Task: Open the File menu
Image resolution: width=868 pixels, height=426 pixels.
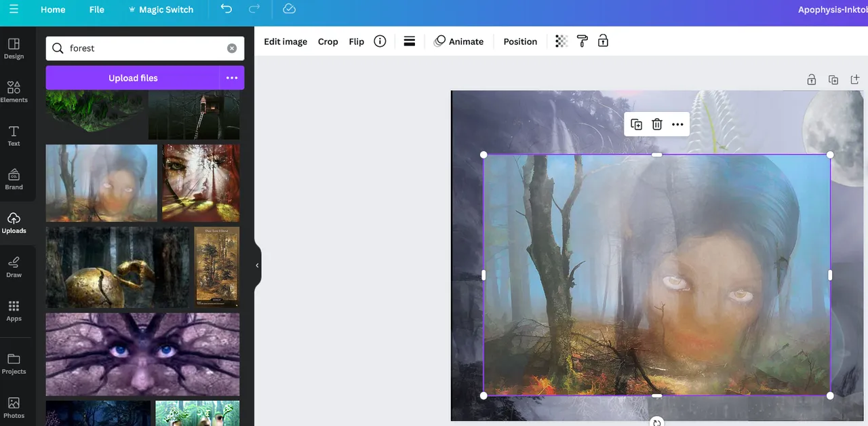Action: pos(97,9)
